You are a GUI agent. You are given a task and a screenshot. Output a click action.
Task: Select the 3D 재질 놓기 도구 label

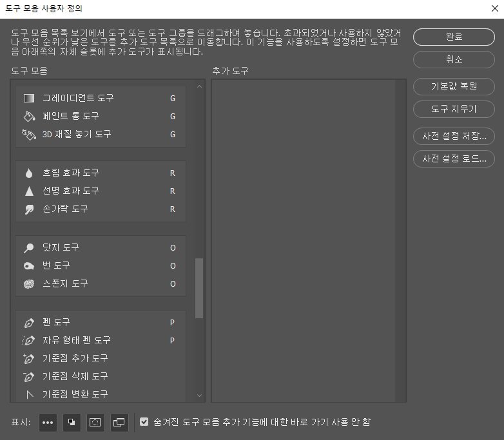click(77, 134)
